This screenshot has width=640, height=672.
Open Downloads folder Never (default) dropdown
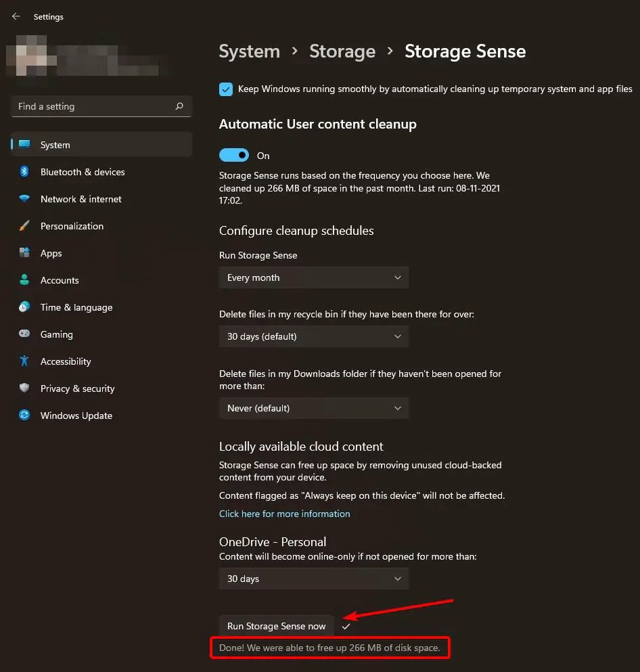click(x=314, y=408)
